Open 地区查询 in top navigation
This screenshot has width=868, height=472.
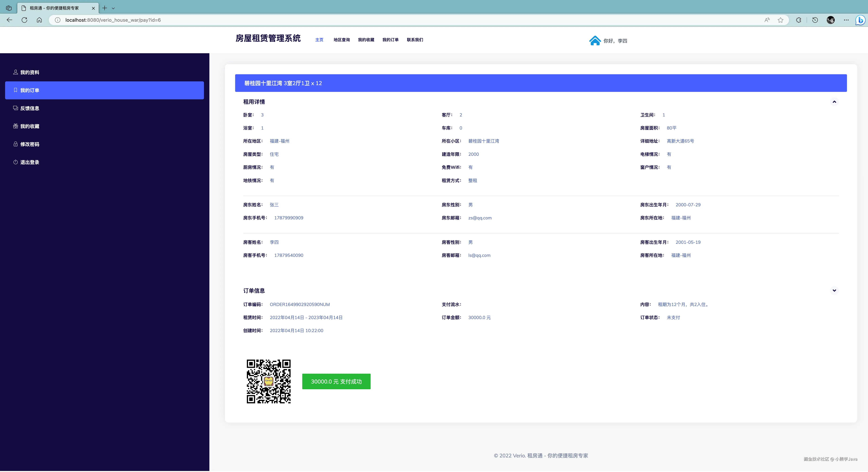click(341, 40)
